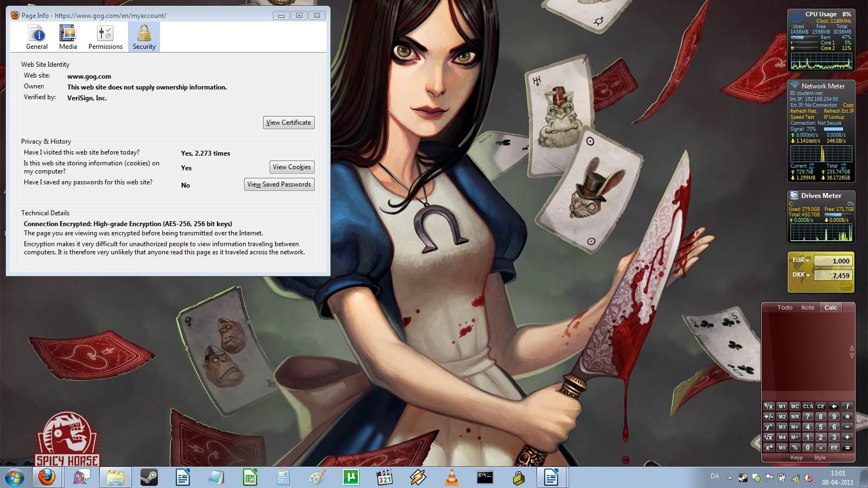Launch Paint from the taskbar

pos(317,478)
